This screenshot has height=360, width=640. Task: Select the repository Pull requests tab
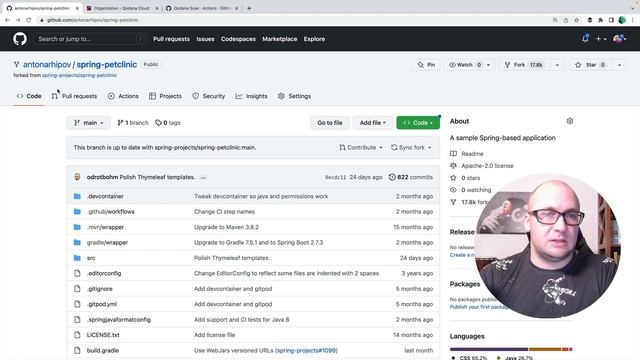tap(74, 96)
